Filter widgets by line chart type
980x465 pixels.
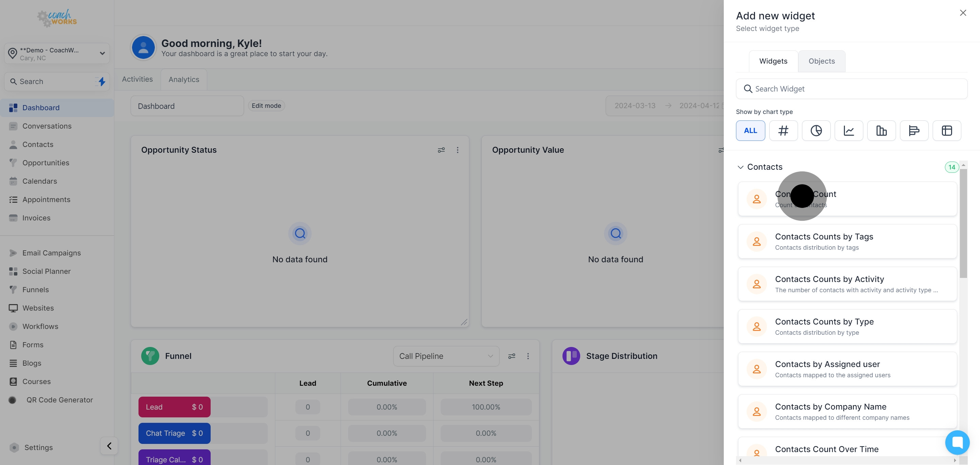coord(848,130)
